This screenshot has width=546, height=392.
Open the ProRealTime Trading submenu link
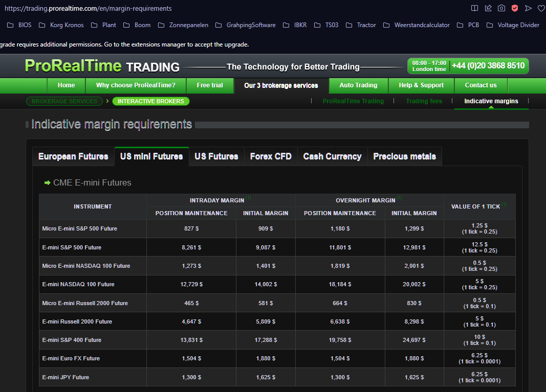353,101
